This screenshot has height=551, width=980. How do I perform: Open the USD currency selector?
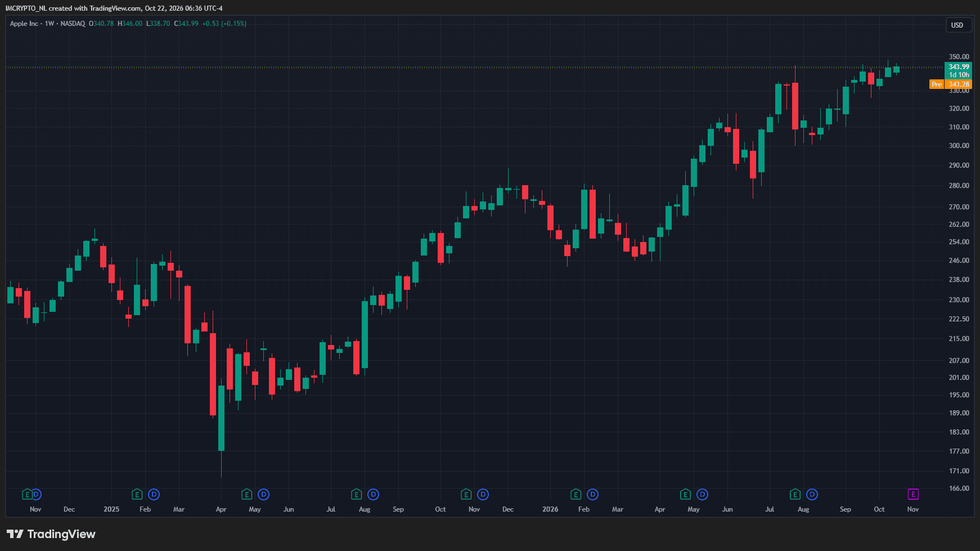click(957, 25)
